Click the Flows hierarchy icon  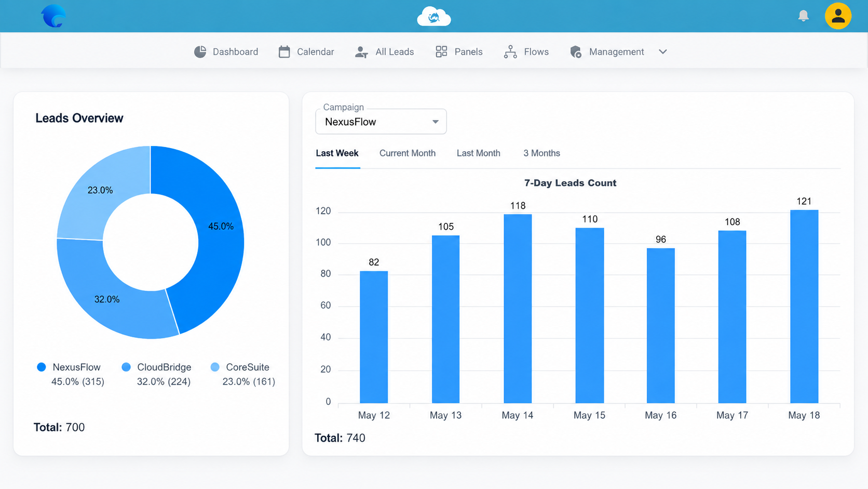coord(510,52)
